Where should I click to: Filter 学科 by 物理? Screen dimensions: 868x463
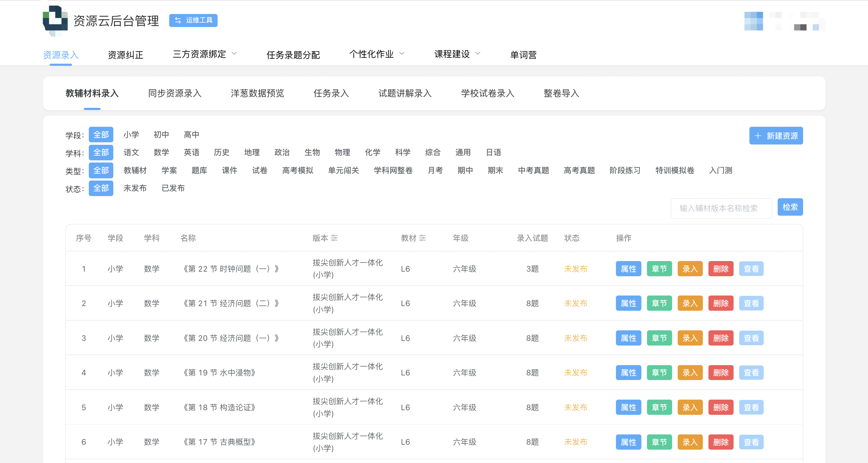(x=342, y=153)
